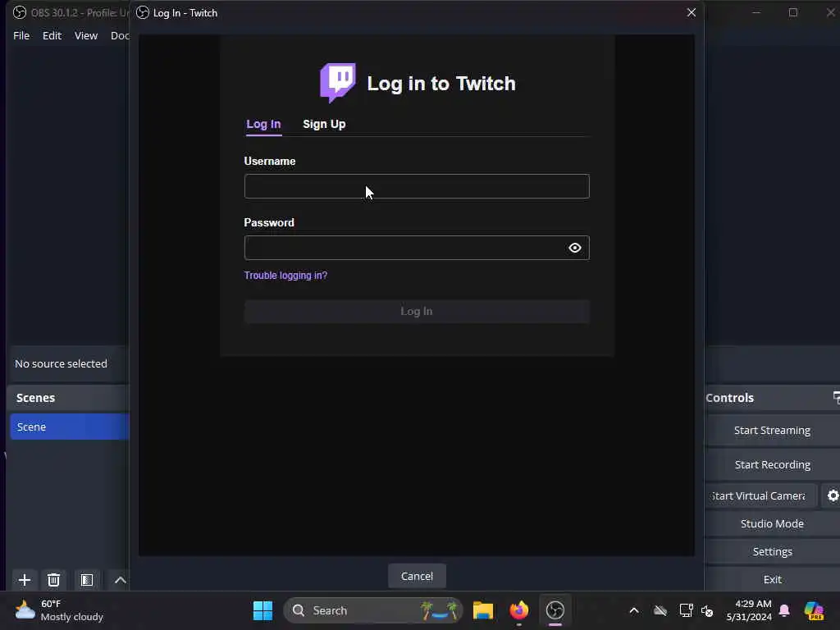Close the Log In - Twitch dialog
Screen dimensions: 840x630
[x=691, y=12]
